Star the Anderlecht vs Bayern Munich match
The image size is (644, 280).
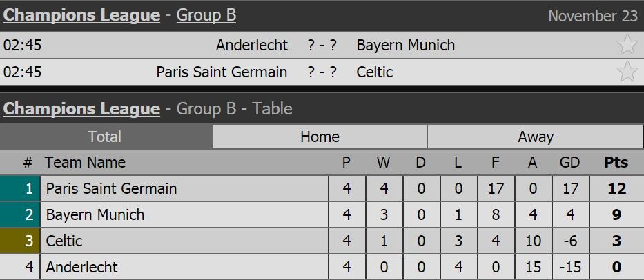point(627,46)
